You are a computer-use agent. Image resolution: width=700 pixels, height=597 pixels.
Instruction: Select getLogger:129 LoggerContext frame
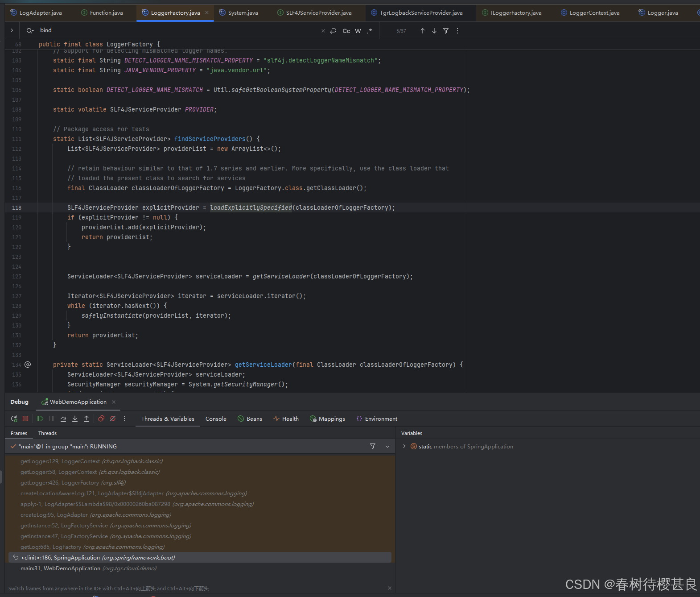200,461
